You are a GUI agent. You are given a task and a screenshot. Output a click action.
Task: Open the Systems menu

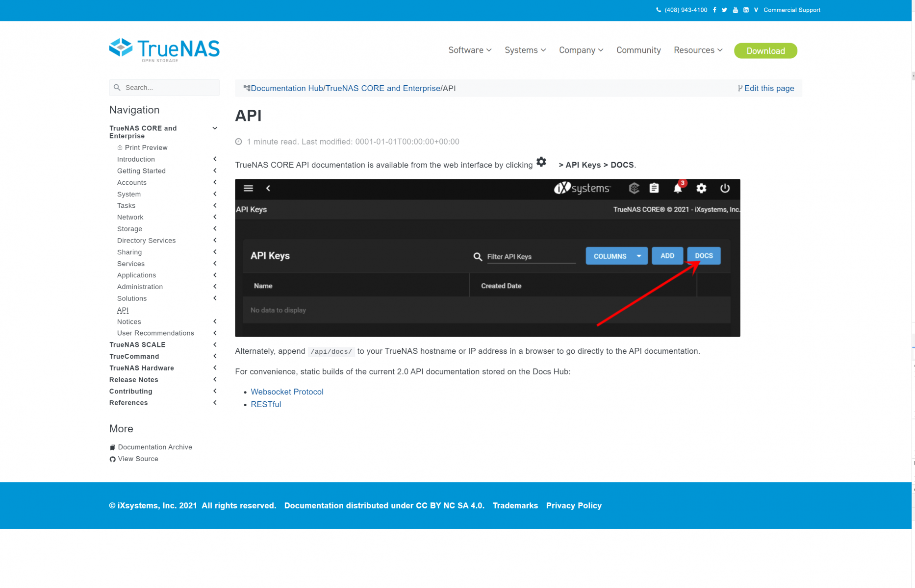click(x=525, y=50)
